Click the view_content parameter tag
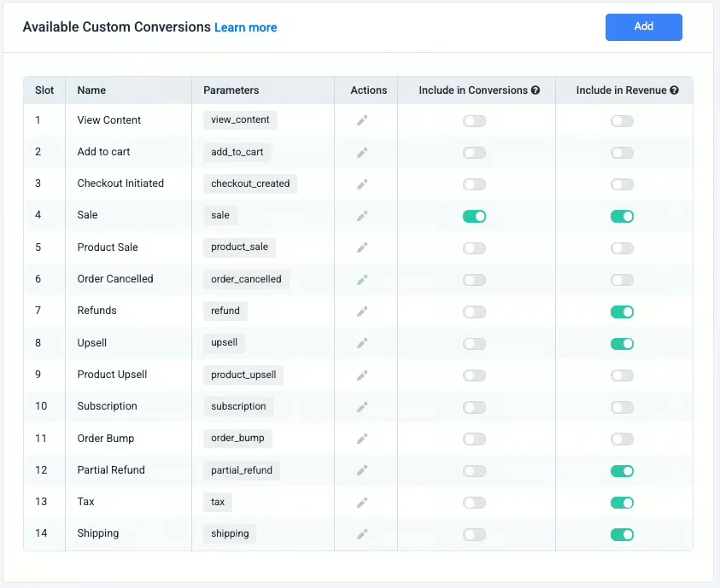Screen dimensions: 720x588 coord(240,119)
